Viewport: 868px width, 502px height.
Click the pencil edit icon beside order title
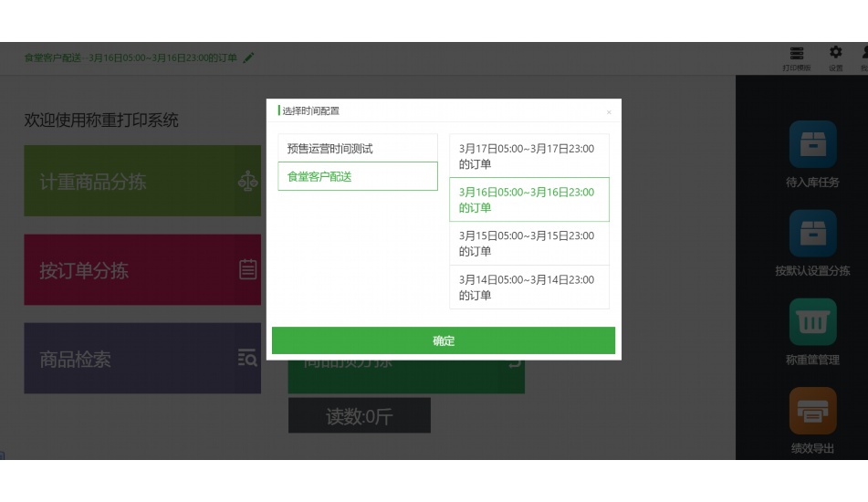[249, 58]
